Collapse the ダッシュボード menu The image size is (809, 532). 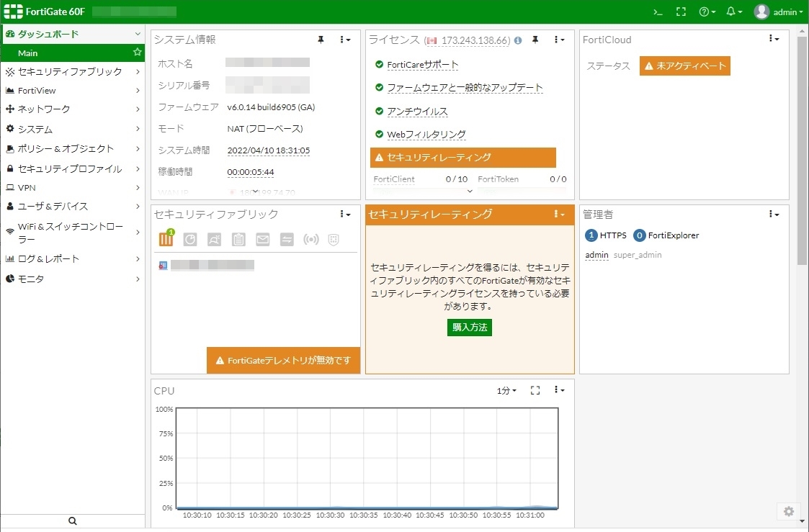pos(72,34)
